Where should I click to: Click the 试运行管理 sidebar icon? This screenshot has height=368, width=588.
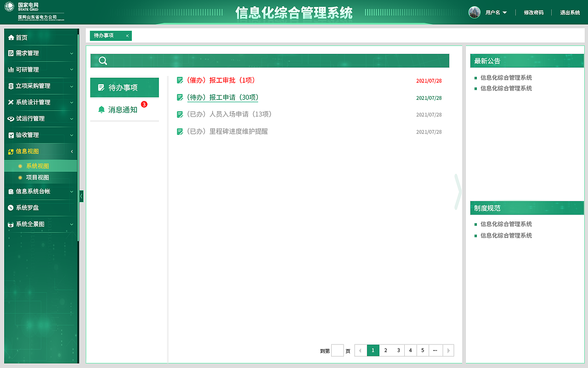click(11, 119)
